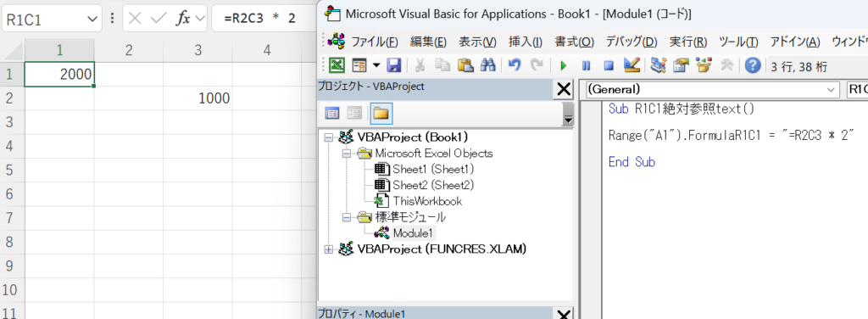Click the Excel formula bar with =R2C3 * 2
This screenshot has height=319, width=868.
point(264,19)
